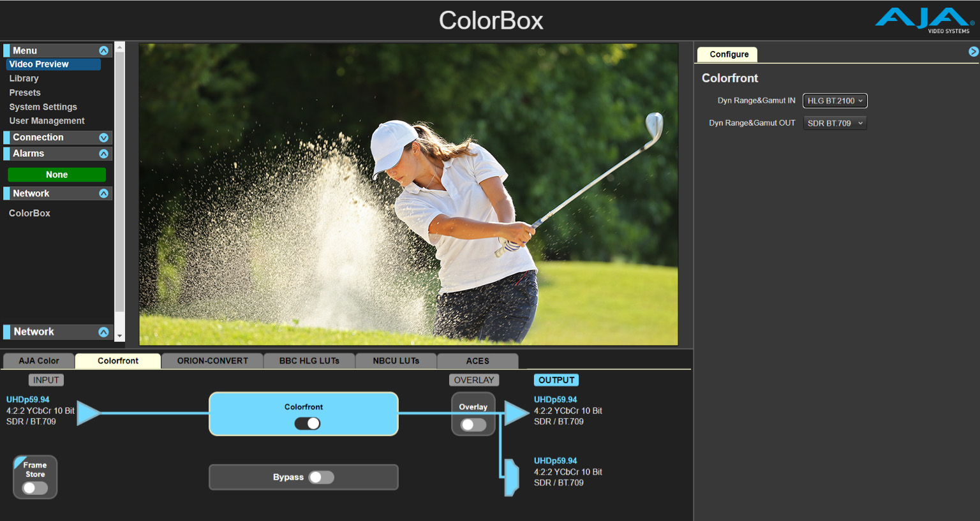Viewport: 980px width, 521px height.
Task: Enable the Bypass toggle
Action: 321,478
